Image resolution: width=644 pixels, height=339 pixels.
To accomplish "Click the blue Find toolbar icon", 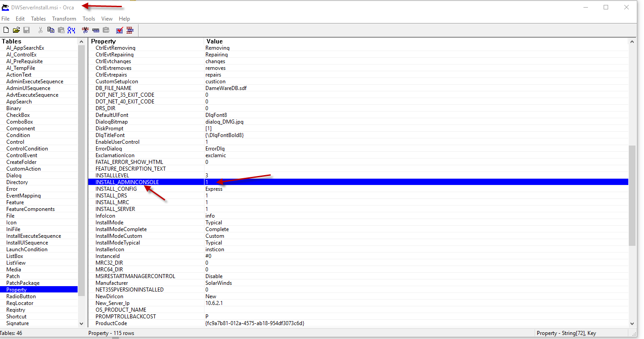I will [x=71, y=30].
